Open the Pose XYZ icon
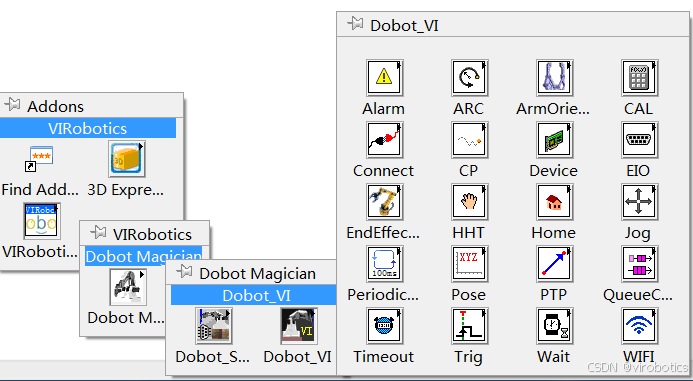Image resolution: width=693 pixels, height=381 pixels. tap(469, 264)
